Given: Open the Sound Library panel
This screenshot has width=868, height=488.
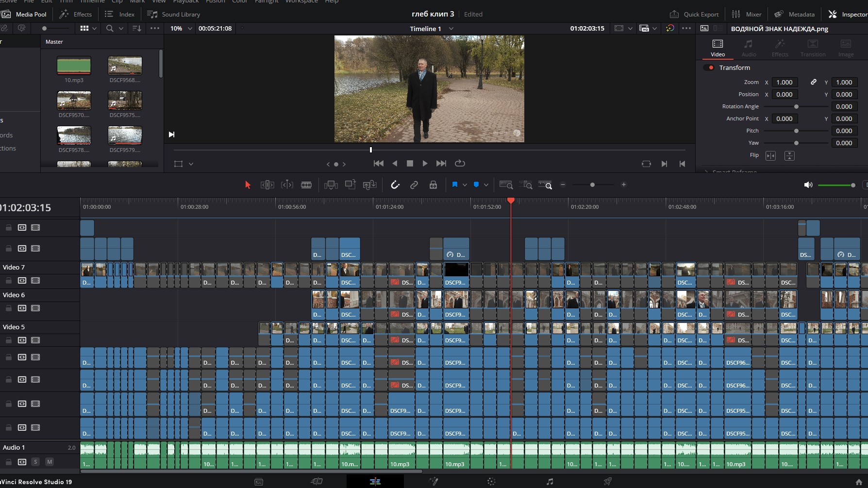Looking at the screenshot, I should (174, 14).
